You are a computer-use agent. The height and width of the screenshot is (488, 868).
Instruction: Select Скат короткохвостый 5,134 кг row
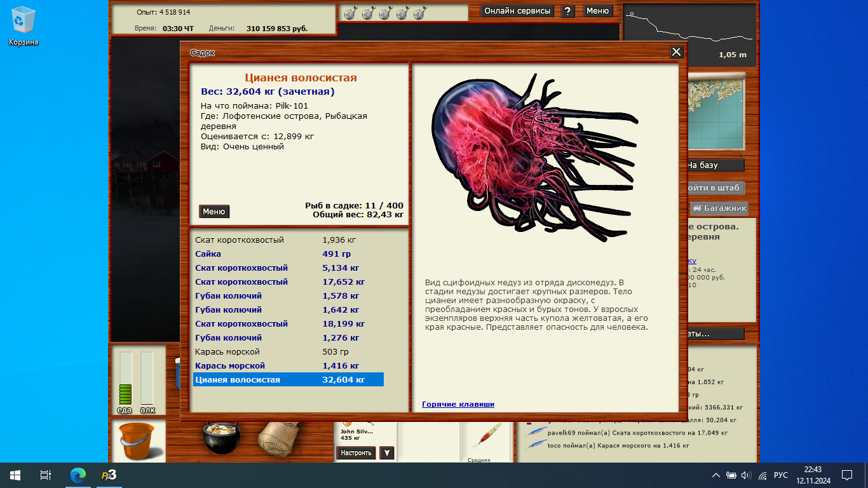tap(288, 268)
